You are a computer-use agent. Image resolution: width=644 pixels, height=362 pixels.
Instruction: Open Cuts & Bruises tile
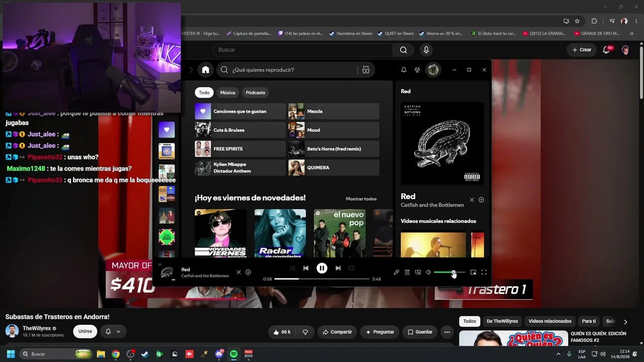coord(240,130)
